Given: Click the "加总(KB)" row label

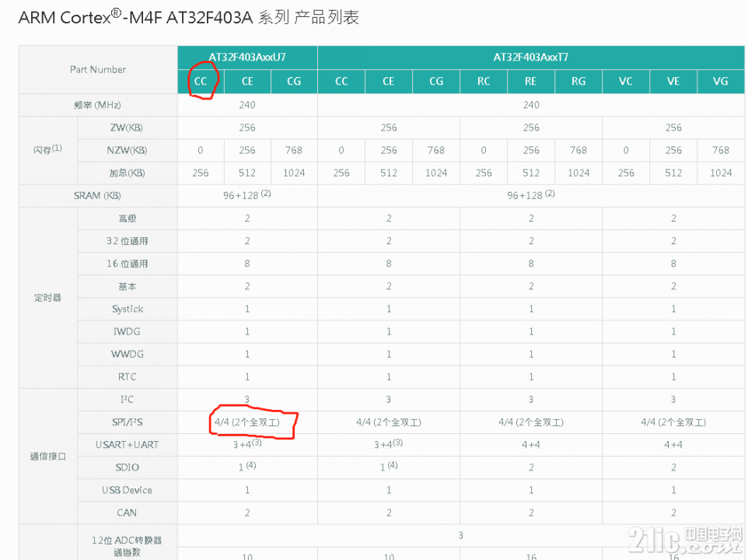Looking at the screenshot, I should [x=127, y=173].
